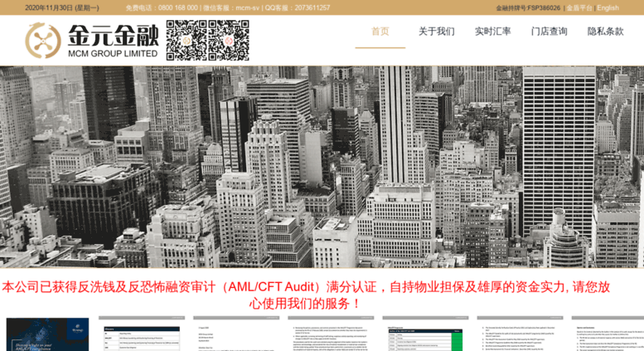Screen dimensions: 644x351
Task: Open the thumbnail with the green status column table
Action: [425, 334]
